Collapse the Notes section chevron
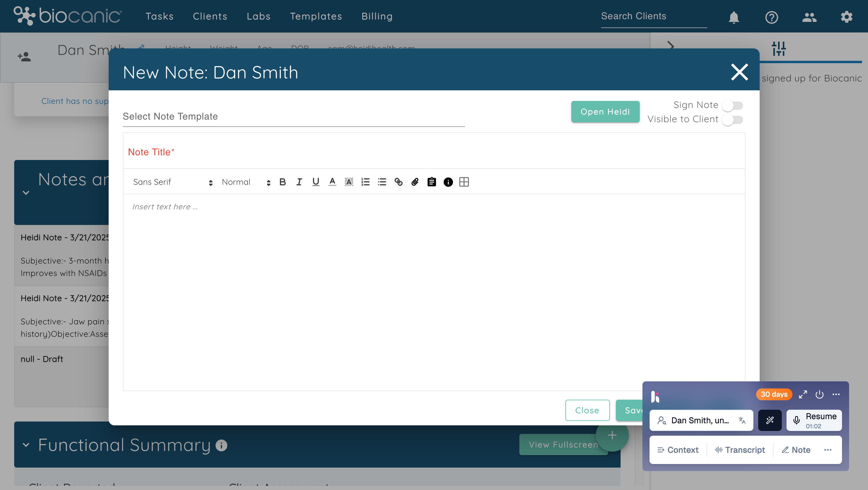 tap(26, 193)
